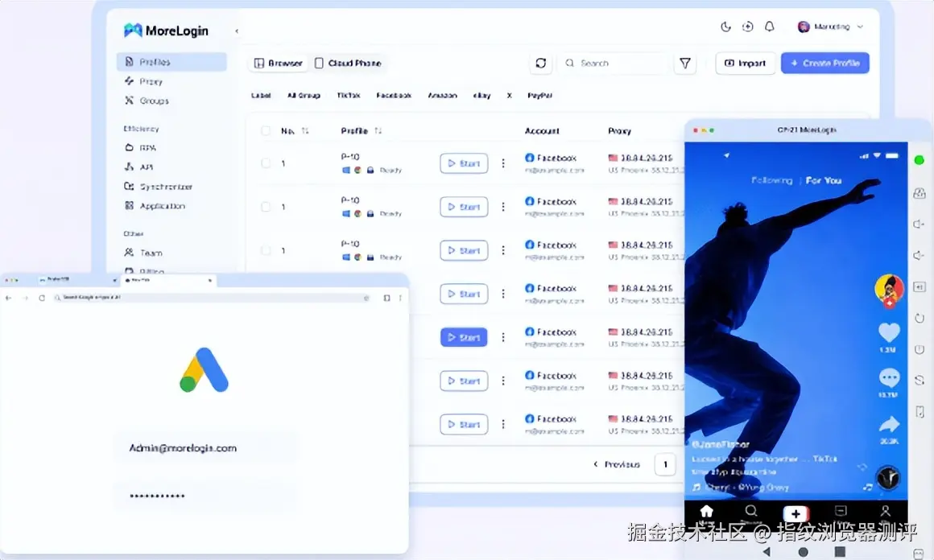
Task: Expand the Marketing account dropdown arrow
Action: [x=860, y=27]
